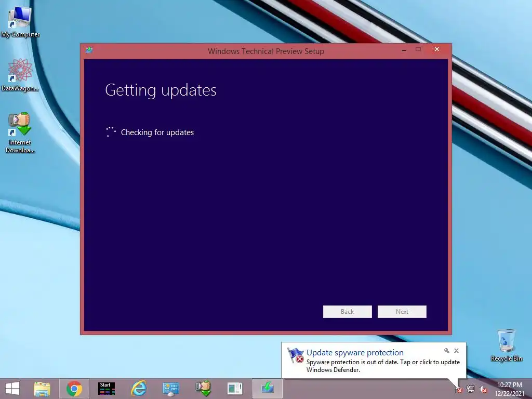Viewport: 532px width, 399px height.
Task: Open the Action Center flag tray icon
Action: pos(458,389)
